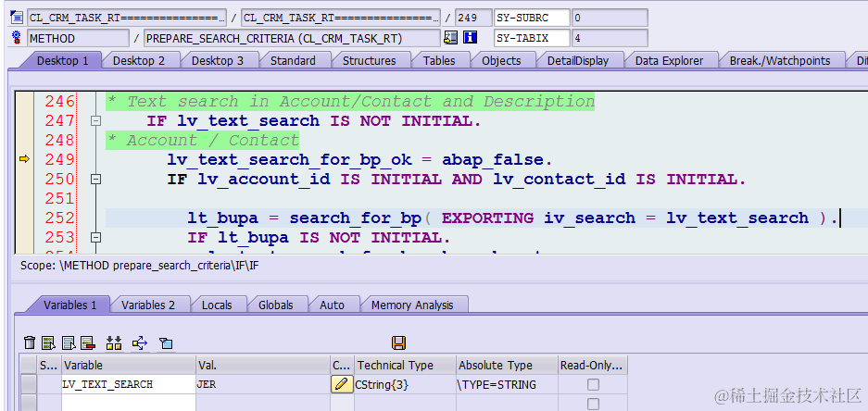Click the source program icon beside CL_CRM_TASK_RT

17,18
